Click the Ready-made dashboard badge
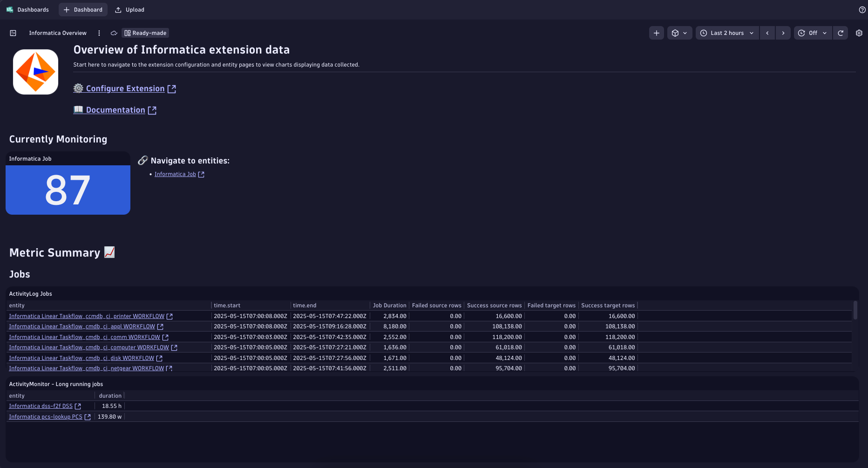Screen dimensions: 868x468 [145, 33]
